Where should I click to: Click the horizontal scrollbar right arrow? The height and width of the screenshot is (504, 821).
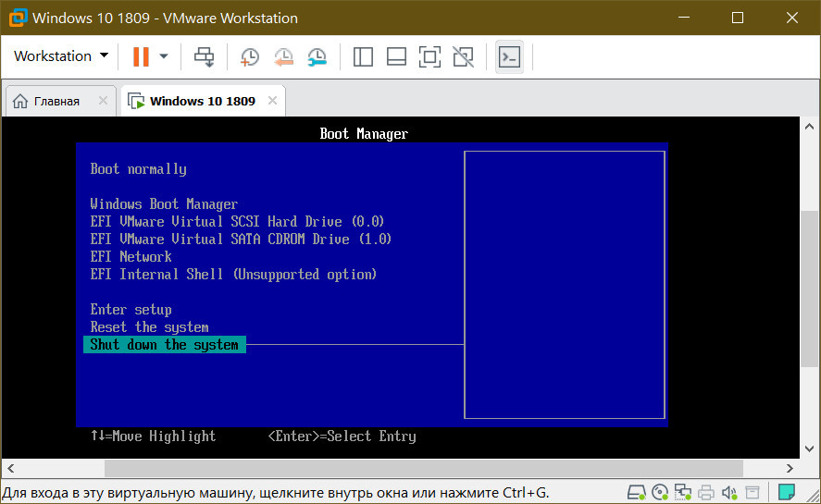(790, 469)
